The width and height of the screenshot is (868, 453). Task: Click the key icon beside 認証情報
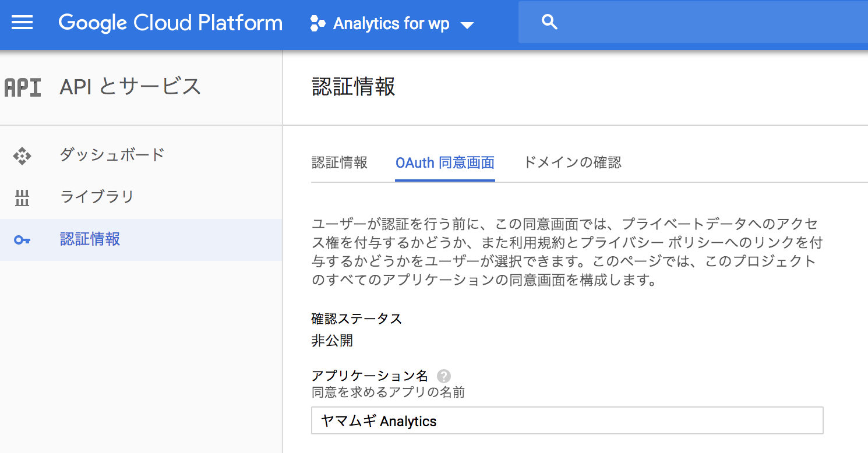click(x=22, y=240)
